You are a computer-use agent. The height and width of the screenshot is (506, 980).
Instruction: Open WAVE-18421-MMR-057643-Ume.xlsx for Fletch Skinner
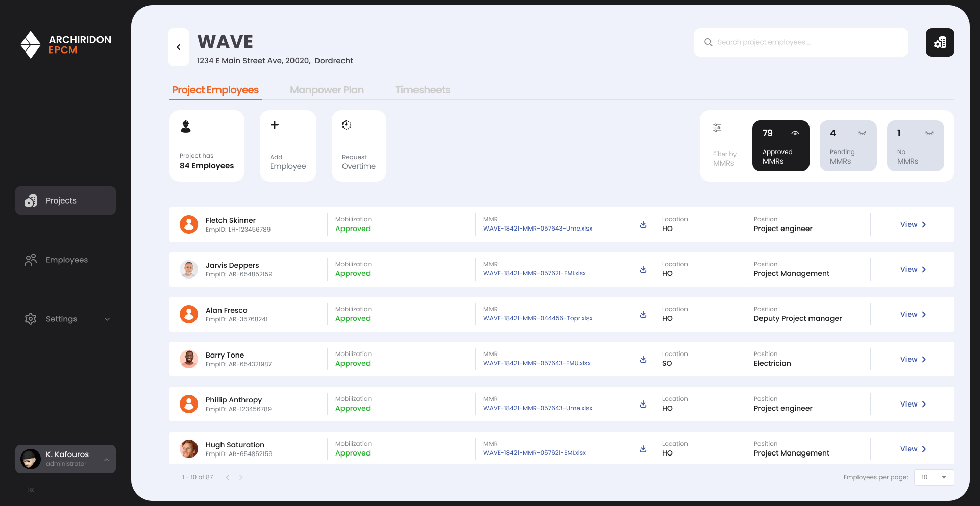537,229
